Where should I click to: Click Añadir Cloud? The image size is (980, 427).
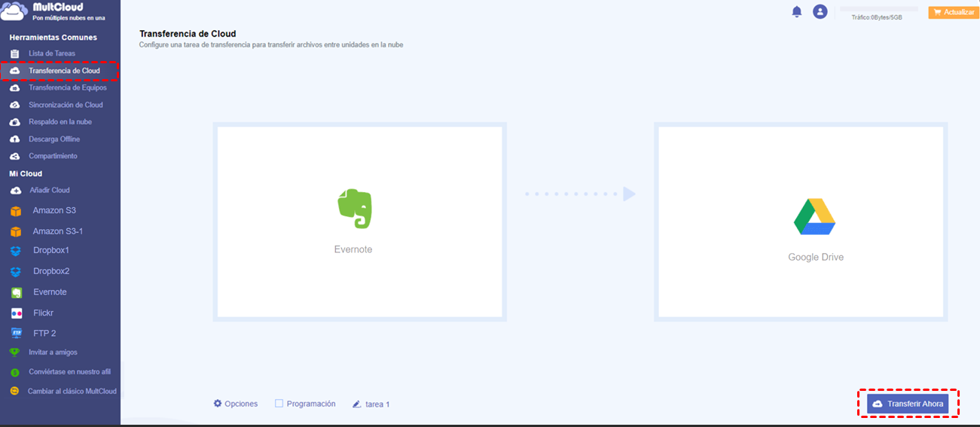coord(50,191)
